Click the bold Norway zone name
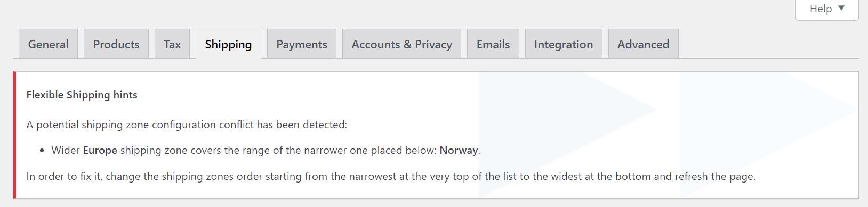The width and height of the screenshot is (868, 207). click(459, 151)
